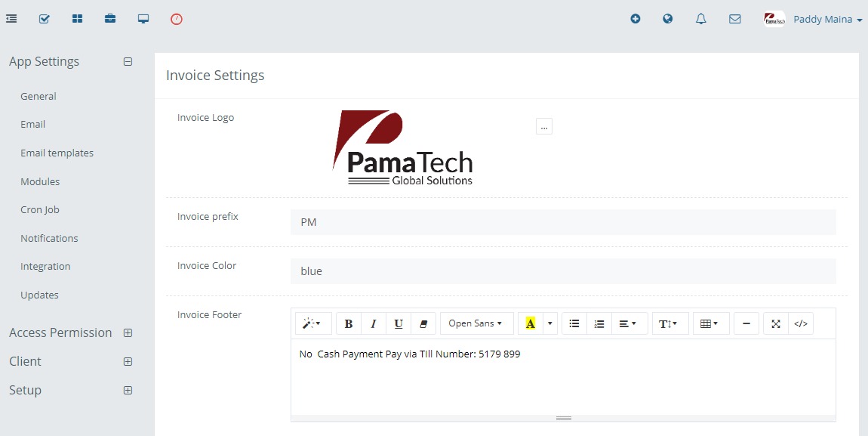Image resolution: width=868 pixels, height=436 pixels.
Task: Click the Invoice Logo ellipsis upload button
Action: pyautogui.click(x=544, y=126)
